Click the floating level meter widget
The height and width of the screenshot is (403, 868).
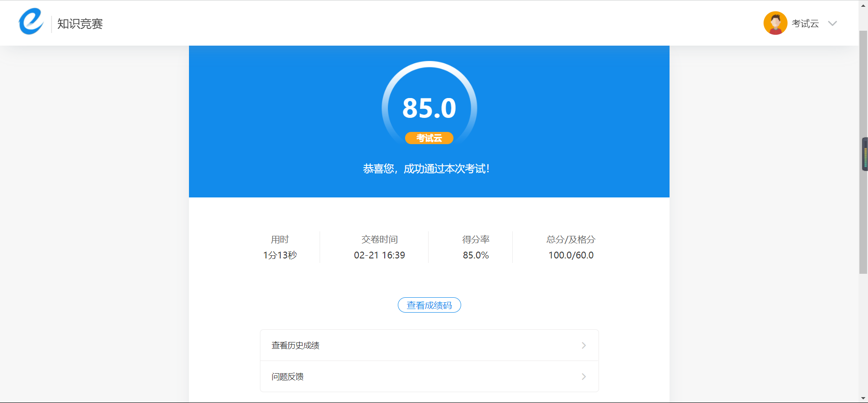click(x=865, y=154)
